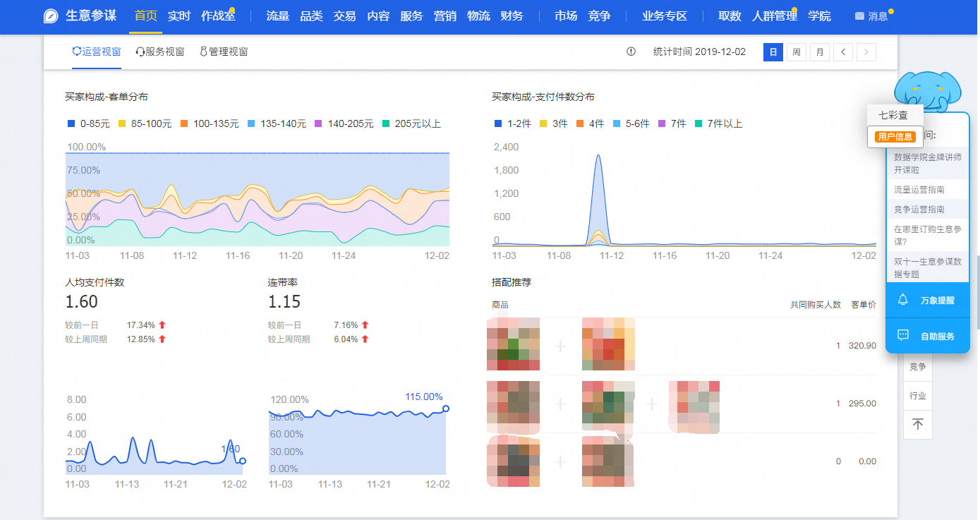This screenshot has width=980, height=520.
Task: Click the info icon beside 统计时间
Action: (x=631, y=52)
